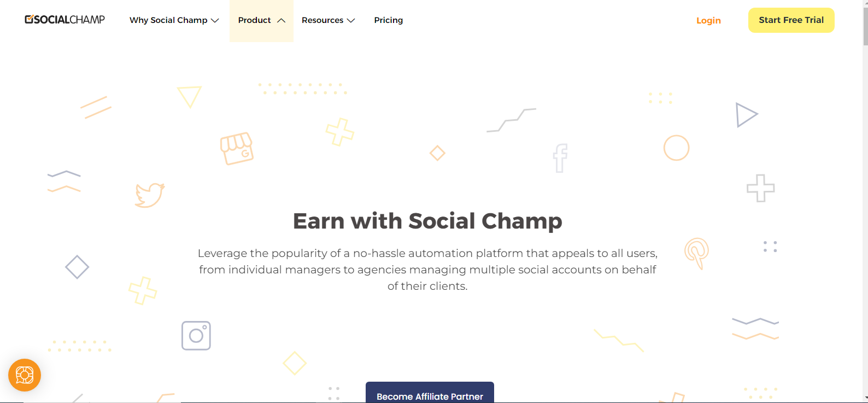The height and width of the screenshot is (403, 868).
Task: Click the Twitter bird illustration
Action: point(149,195)
